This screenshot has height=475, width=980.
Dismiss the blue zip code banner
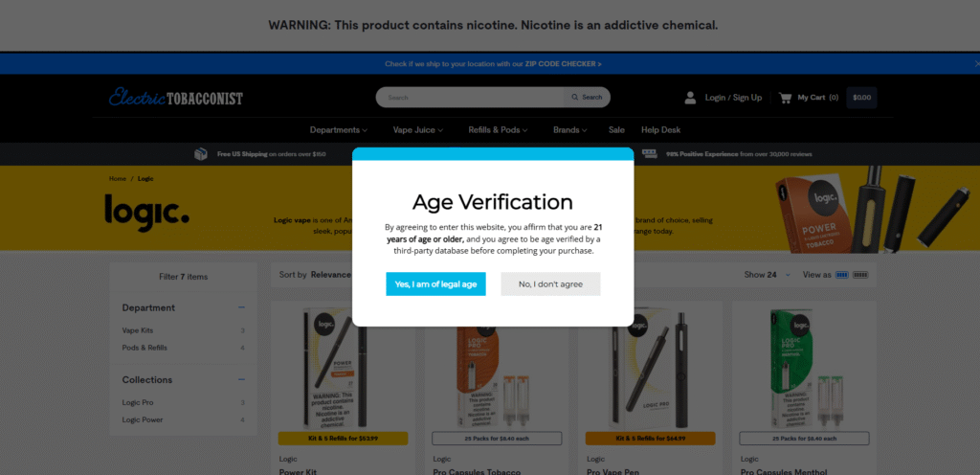(976, 64)
